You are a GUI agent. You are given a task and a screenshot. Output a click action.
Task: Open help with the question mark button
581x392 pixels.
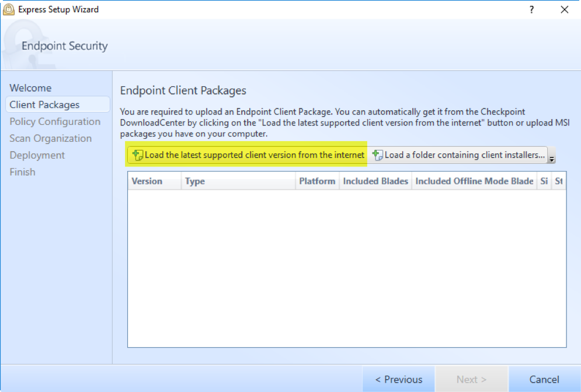coord(531,9)
